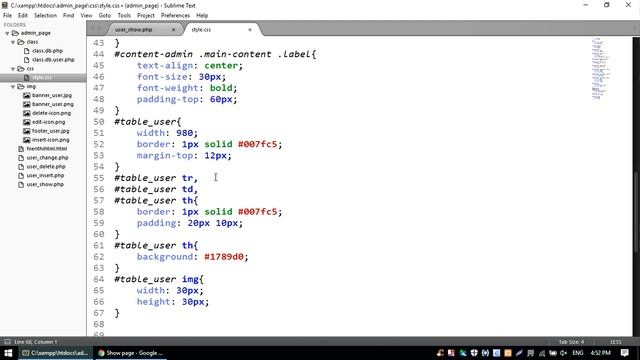Open the Action Center notifications icon
This screenshot has width=640, height=360.
[625, 353]
